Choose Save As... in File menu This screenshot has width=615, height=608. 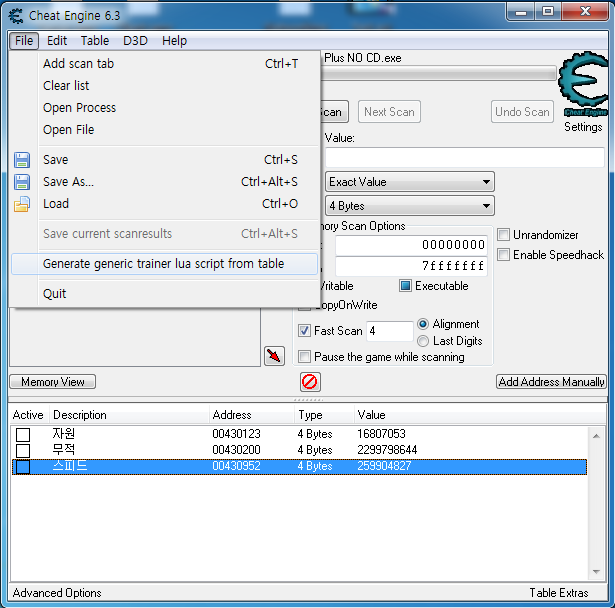tap(164, 182)
